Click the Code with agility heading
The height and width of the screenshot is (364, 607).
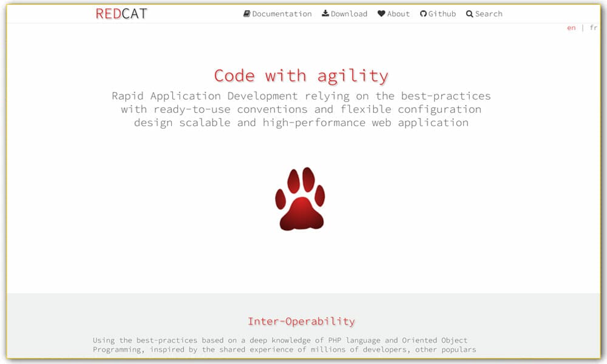click(301, 75)
